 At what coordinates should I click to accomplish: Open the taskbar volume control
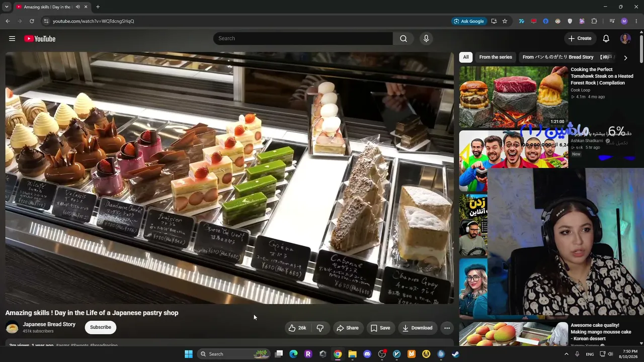(x=610, y=354)
